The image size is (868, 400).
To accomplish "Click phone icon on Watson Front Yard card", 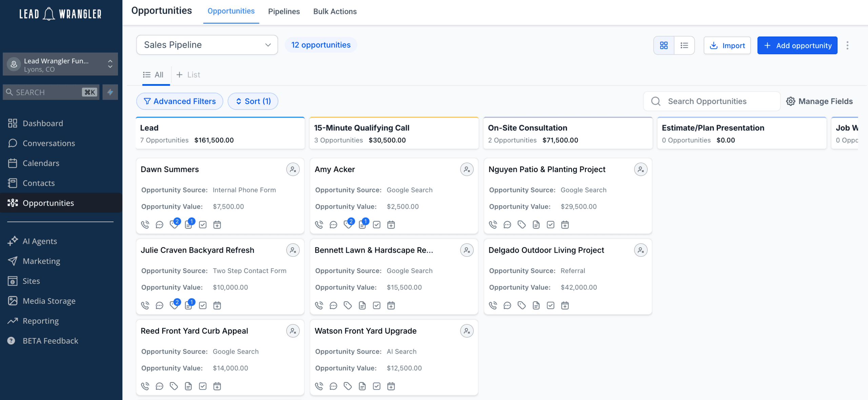I will (x=319, y=386).
